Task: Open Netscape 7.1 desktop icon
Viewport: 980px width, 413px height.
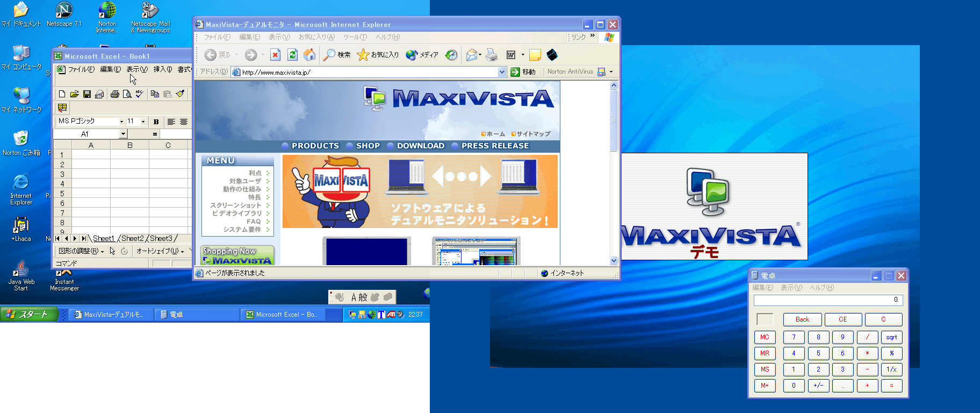Action: coord(64,15)
